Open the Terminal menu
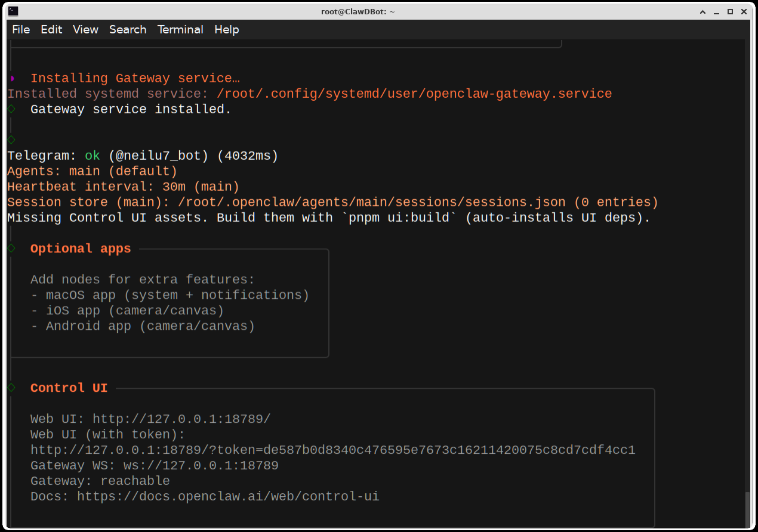758x532 pixels. pos(180,29)
